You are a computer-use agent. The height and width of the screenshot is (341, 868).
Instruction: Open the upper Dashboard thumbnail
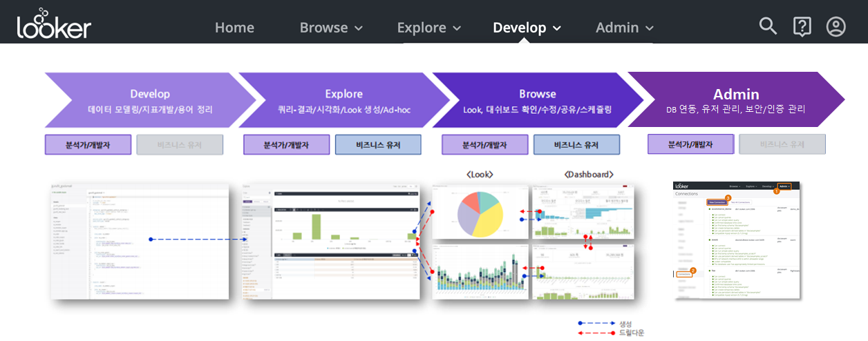[582, 211]
